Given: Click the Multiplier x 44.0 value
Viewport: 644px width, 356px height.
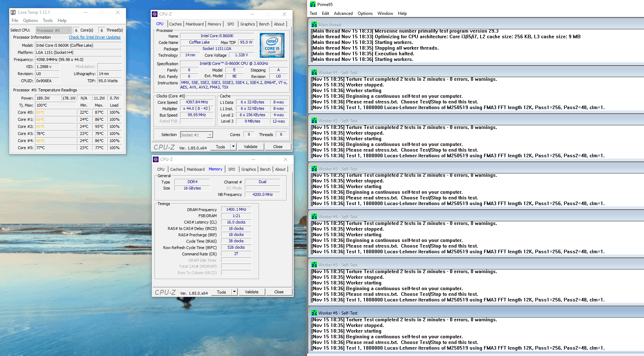Looking at the screenshot, I should tap(197, 108).
